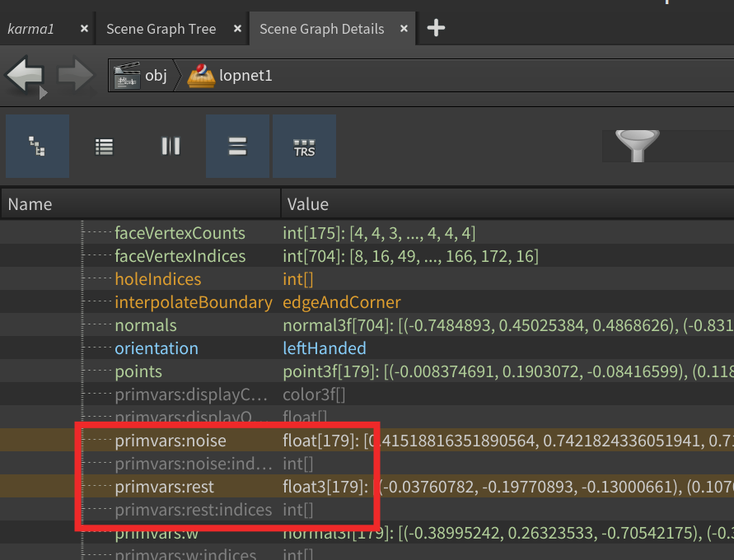Click the int[704] faceVertexIndices value

pyautogui.click(x=410, y=256)
